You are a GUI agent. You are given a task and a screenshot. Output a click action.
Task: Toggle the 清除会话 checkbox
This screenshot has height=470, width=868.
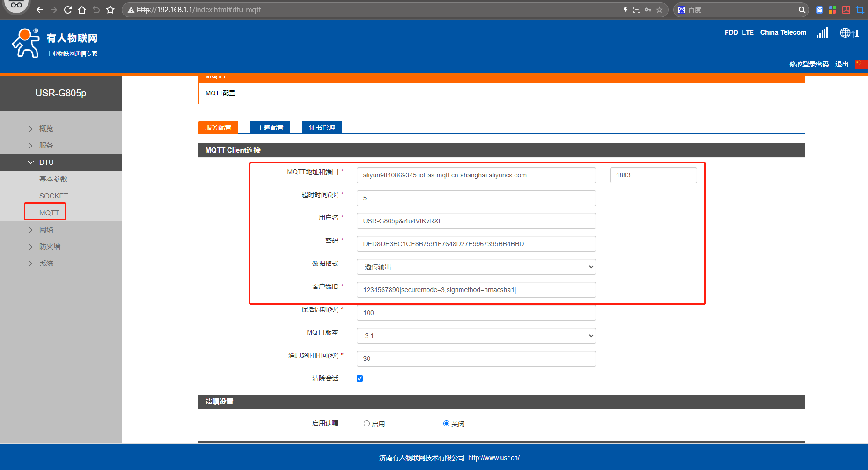[x=360, y=378]
